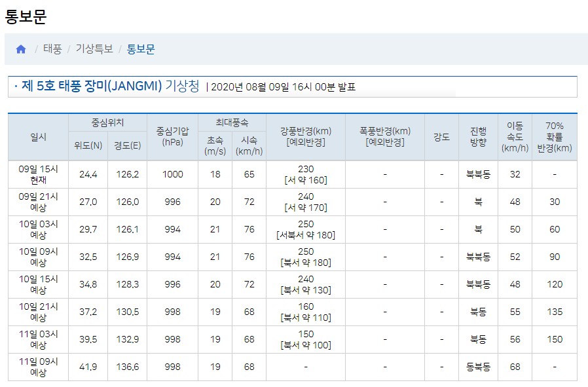Select the 11일 09시 예상 row label
The width and height of the screenshot is (588, 387).
[38, 367]
